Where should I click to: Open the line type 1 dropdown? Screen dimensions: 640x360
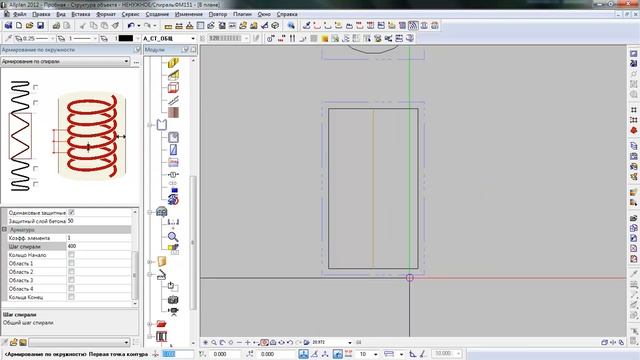point(95,38)
